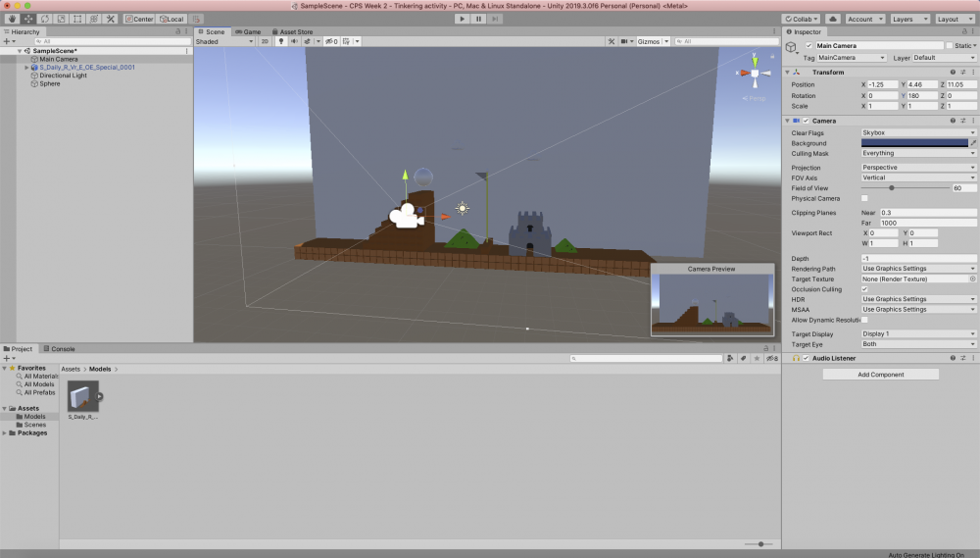
Task: Pick the camera Background color swatch
Action: (x=914, y=143)
